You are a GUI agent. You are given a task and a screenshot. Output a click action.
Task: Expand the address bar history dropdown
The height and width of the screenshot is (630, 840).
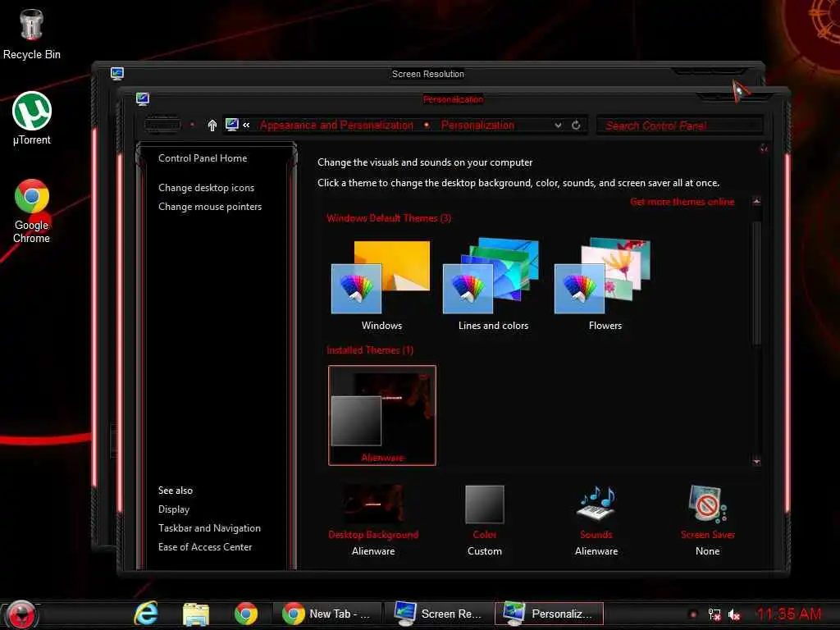[558, 126]
